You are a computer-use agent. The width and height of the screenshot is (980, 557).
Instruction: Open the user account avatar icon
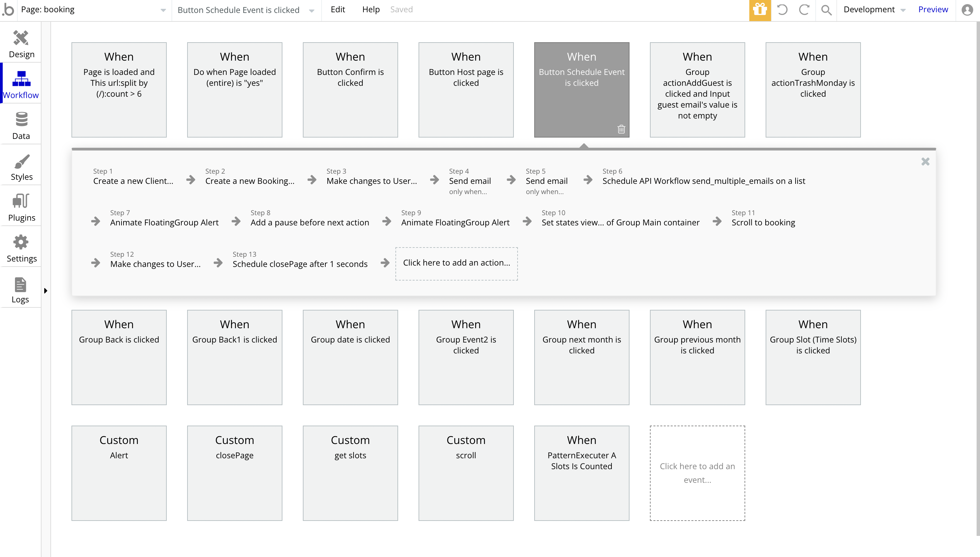click(x=967, y=10)
